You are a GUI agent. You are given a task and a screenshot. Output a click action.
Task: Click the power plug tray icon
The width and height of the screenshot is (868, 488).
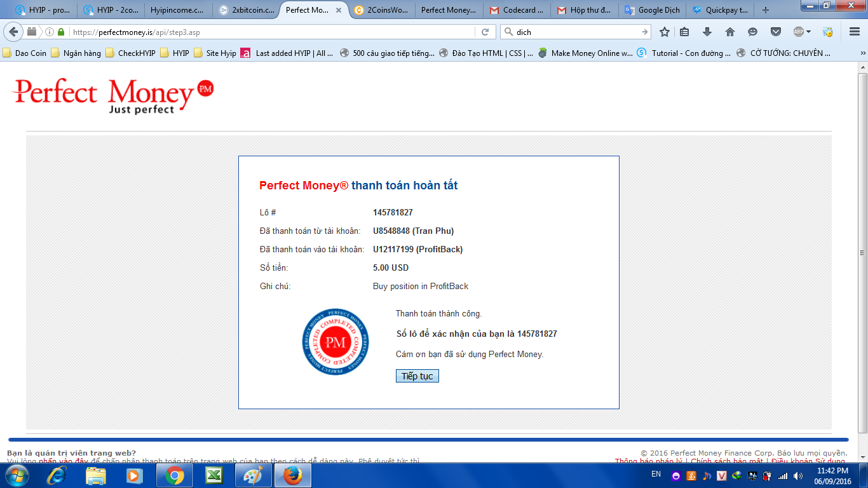point(768,475)
